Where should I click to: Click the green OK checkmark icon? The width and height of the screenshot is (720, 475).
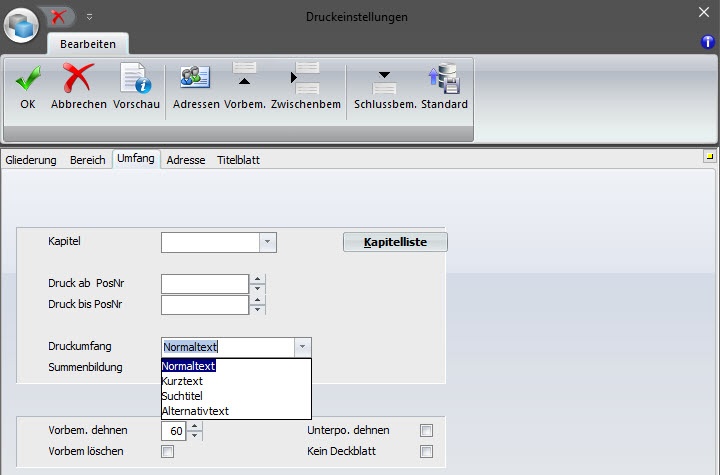point(28,78)
